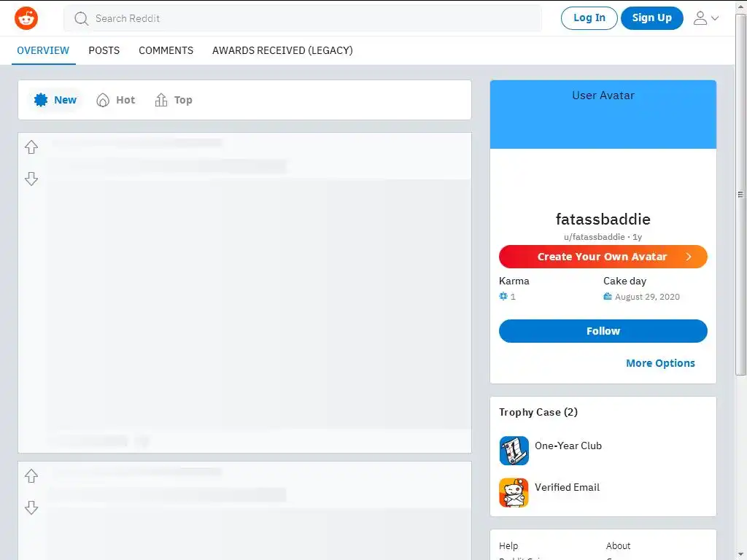The height and width of the screenshot is (560, 747).
Task: Expand More Options link
Action: pyautogui.click(x=660, y=363)
